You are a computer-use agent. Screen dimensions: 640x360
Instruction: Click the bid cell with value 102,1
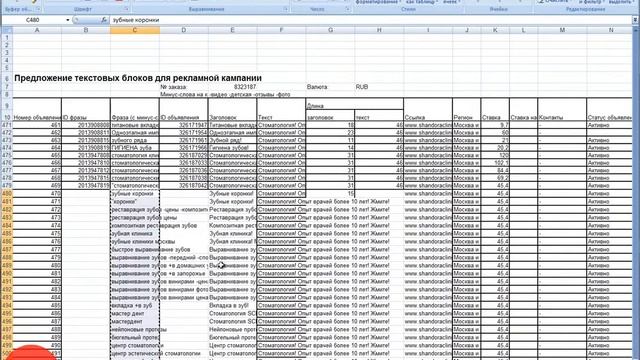(x=495, y=163)
